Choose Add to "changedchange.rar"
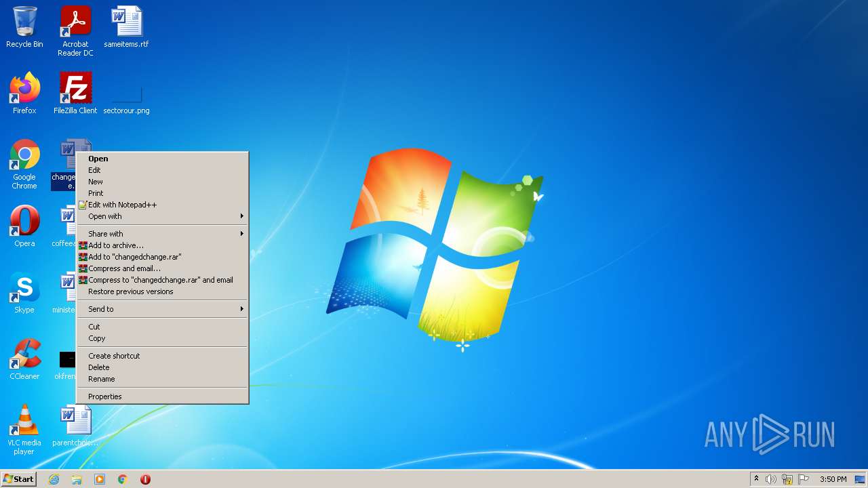Viewport: 868px width, 488px height. click(x=162, y=257)
